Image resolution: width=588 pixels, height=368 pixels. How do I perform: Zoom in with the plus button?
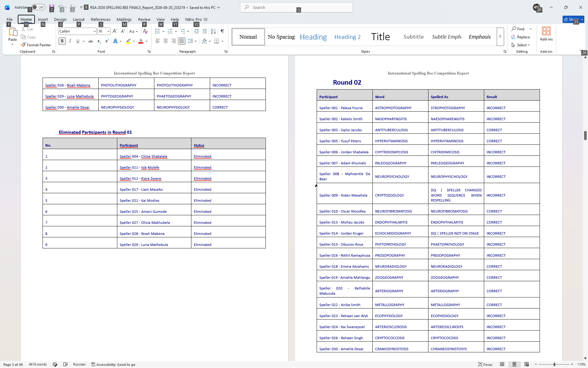coord(572,364)
